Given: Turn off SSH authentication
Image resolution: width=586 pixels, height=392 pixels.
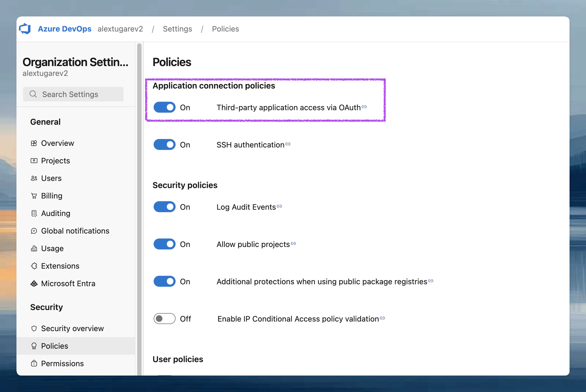Looking at the screenshot, I should (x=164, y=144).
